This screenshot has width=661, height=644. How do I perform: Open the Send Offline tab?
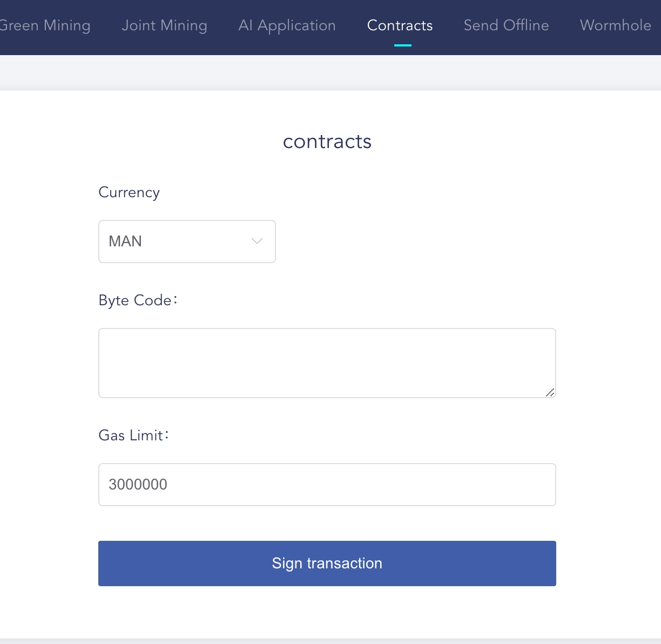point(506,25)
